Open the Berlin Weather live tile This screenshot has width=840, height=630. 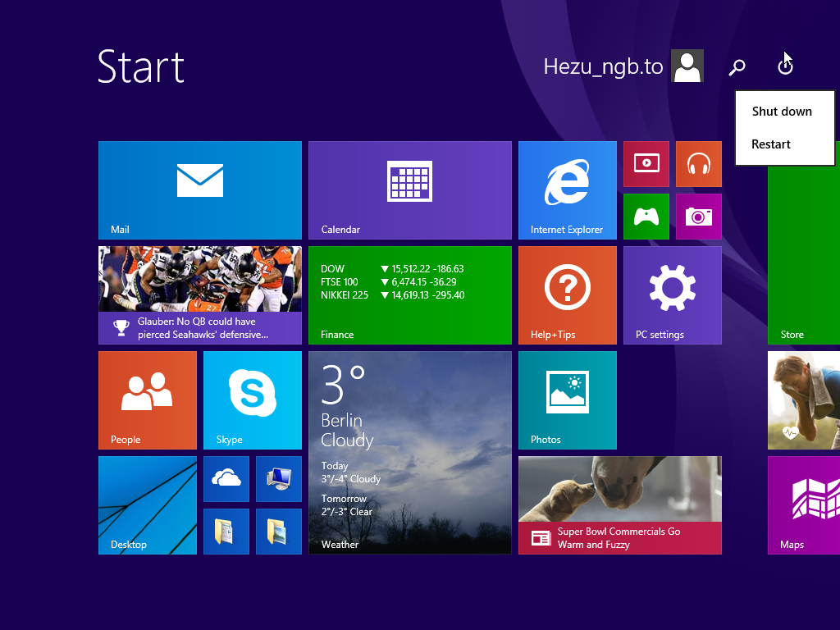409,453
